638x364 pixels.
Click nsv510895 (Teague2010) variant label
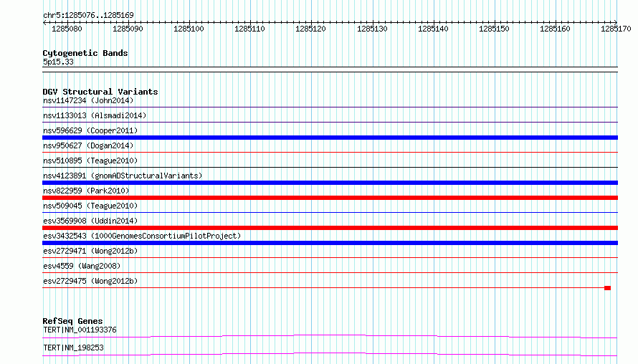click(x=90, y=161)
